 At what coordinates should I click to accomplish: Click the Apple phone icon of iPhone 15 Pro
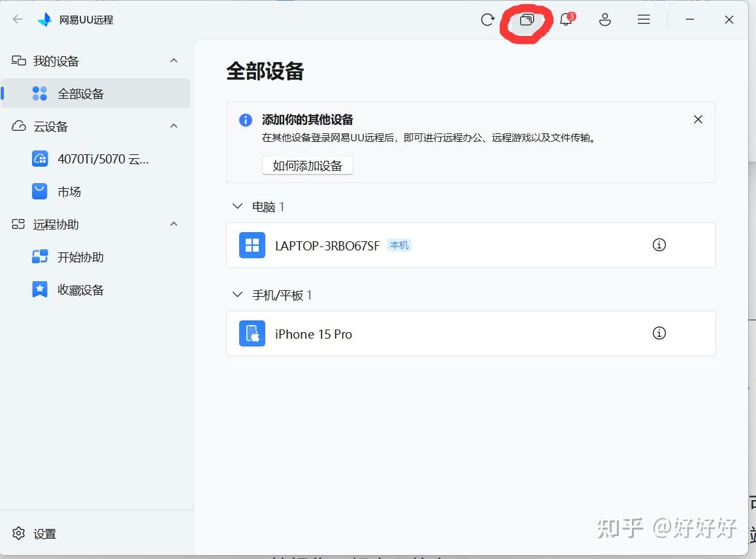click(x=252, y=333)
